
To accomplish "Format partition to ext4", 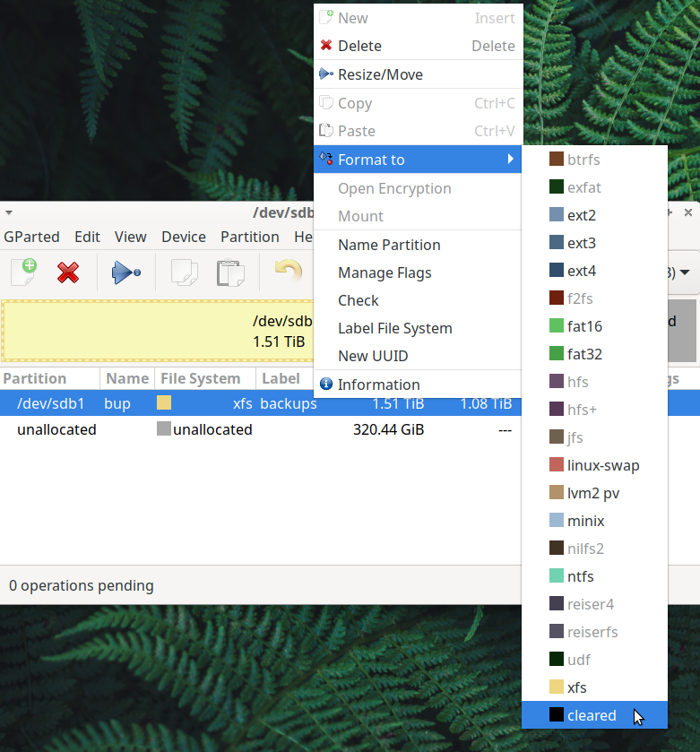I will pos(594,271).
